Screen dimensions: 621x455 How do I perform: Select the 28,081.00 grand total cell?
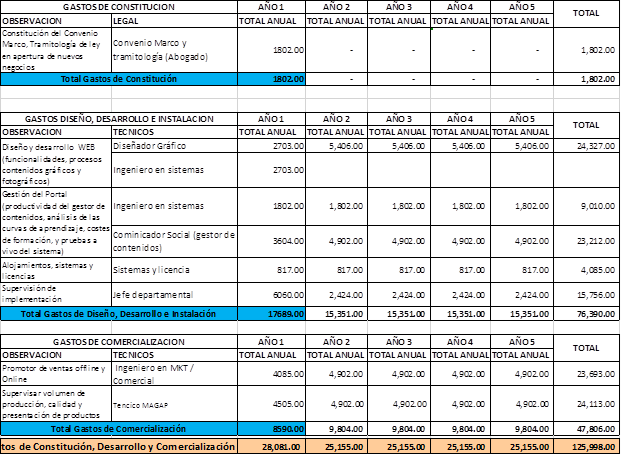tap(269, 445)
